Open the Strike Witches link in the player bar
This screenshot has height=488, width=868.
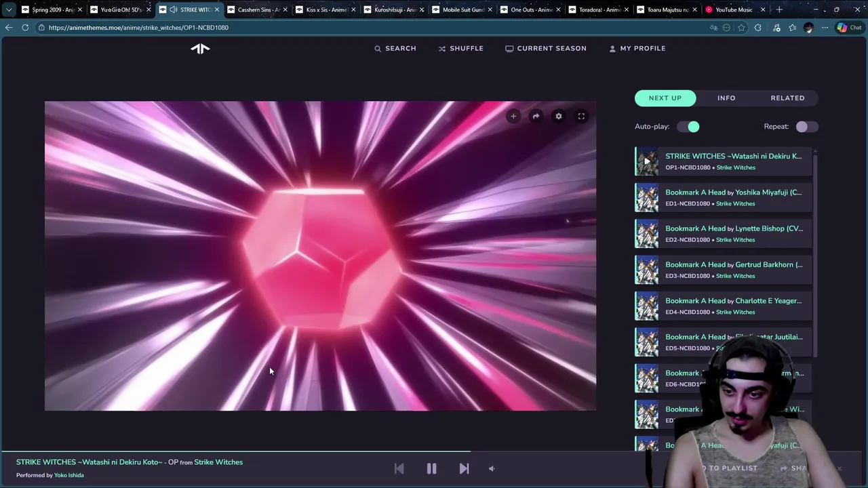218,462
